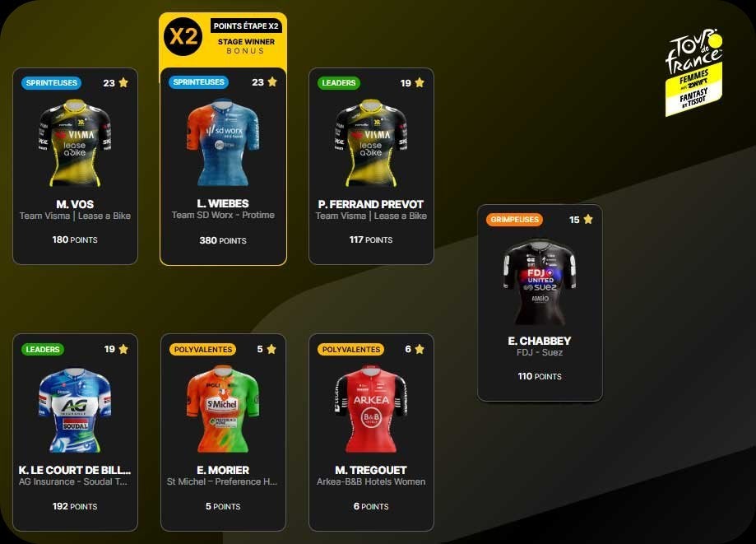Click the Leaders badge on Ferrand Prevot card

pos(338,83)
